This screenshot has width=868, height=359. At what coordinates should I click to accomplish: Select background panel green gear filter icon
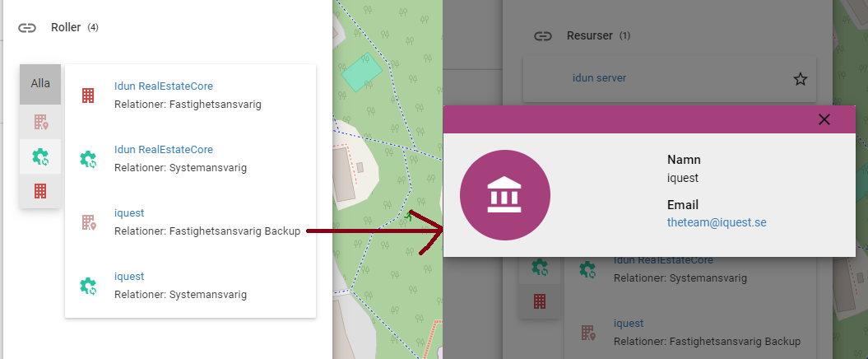pos(540,268)
